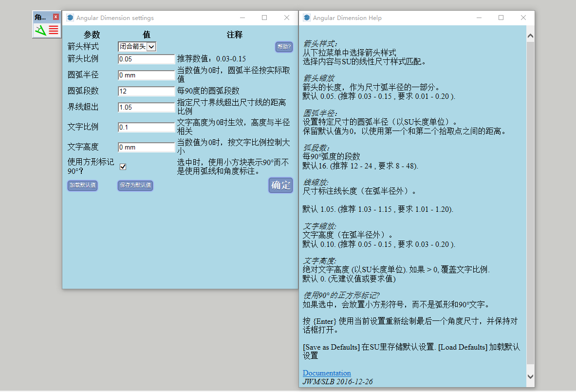Toggle the 使用方形标记90° checkbox
Image resolution: width=576 pixels, height=392 pixels.
click(x=123, y=166)
